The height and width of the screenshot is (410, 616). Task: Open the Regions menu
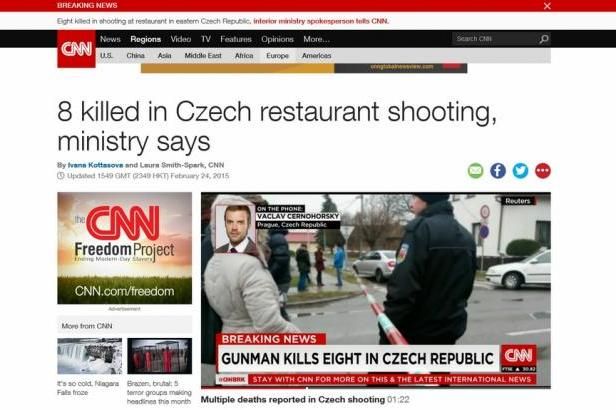[145, 39]
